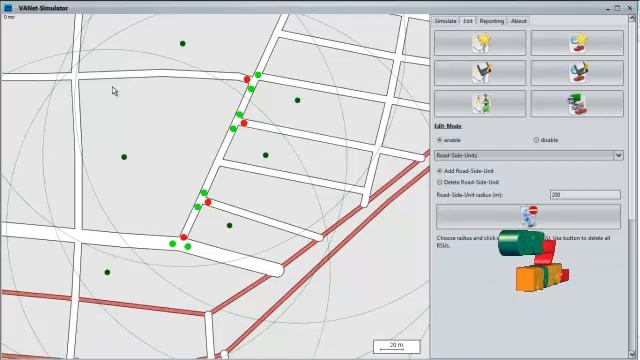The height and width of the screenshot is (360, 640).
Task: Click the "Road-Side-Unit radius (m):" label
Action: tap(469, 195)
